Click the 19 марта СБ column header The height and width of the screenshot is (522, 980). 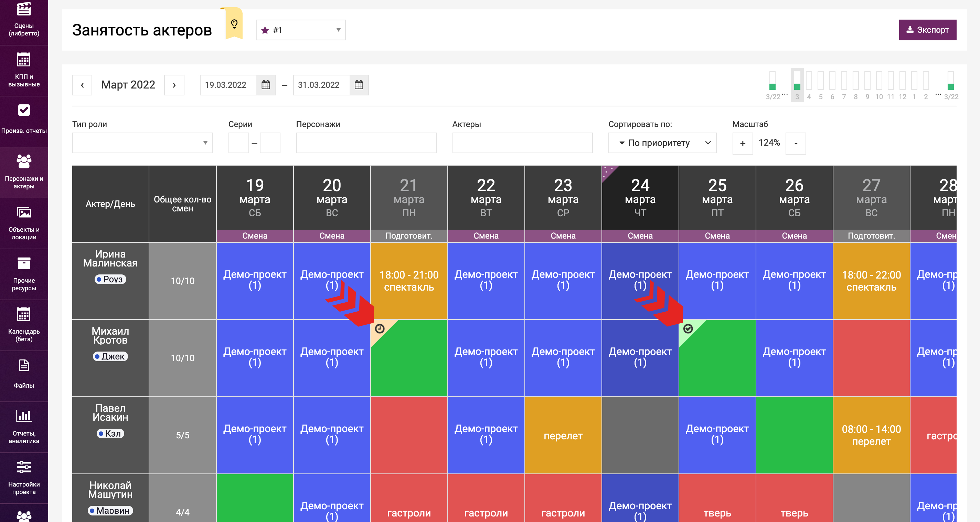click(255, 198)
